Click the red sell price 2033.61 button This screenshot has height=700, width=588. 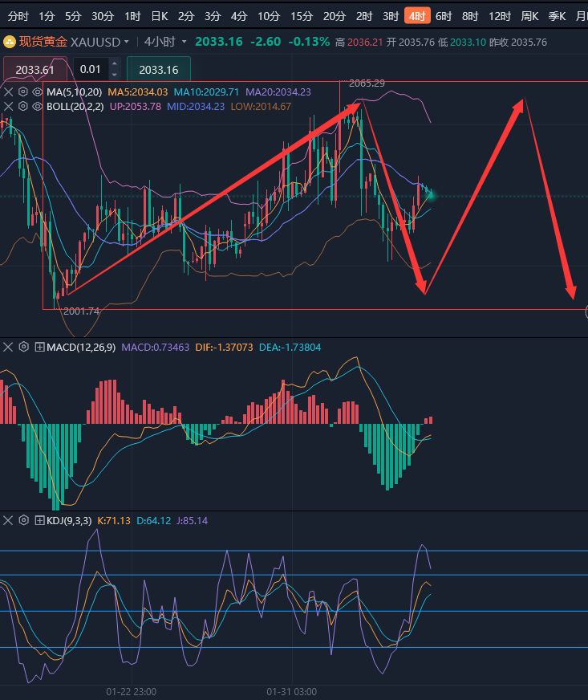point(35,70)
